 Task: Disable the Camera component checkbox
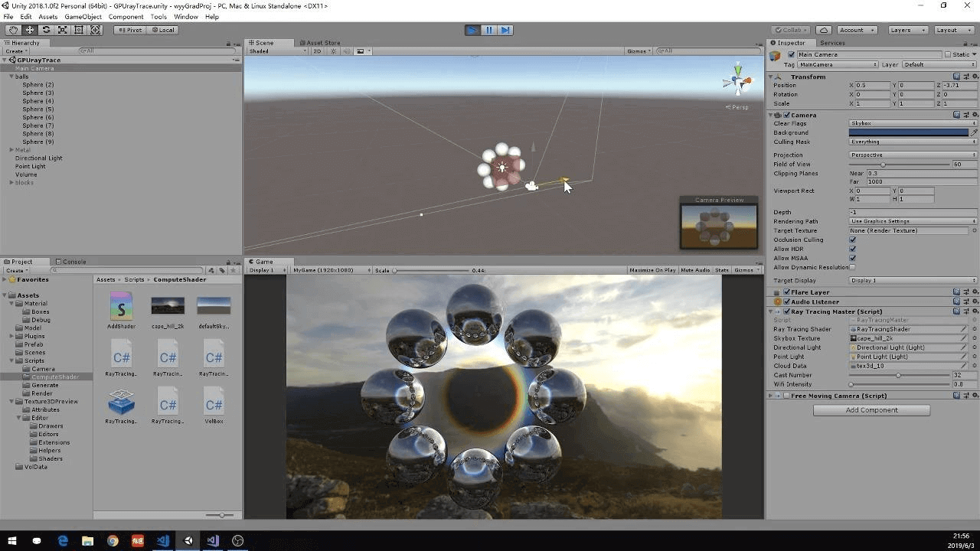786,115
